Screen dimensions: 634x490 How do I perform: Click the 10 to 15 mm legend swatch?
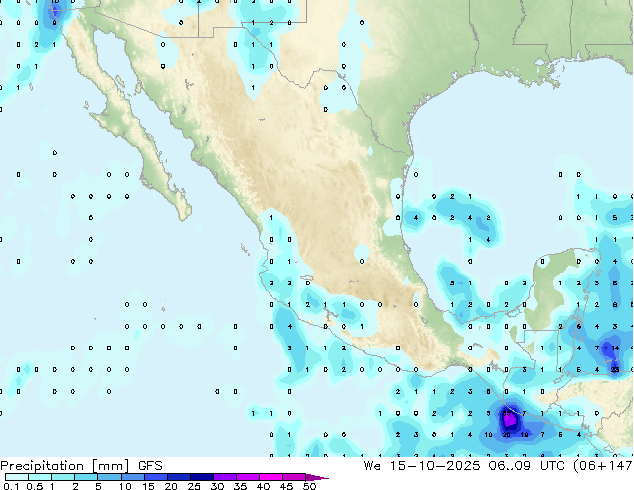tap(133, 477)
